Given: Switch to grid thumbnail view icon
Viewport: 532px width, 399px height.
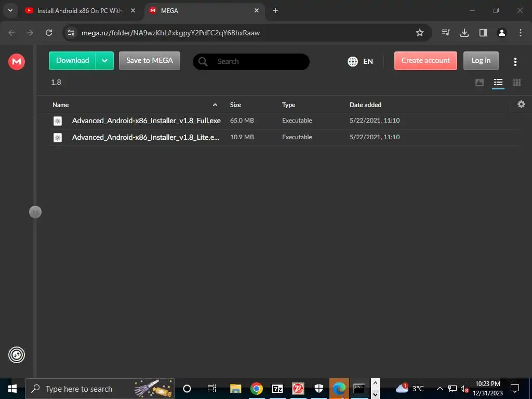Looking at the screenshot, I should click(x=517, y=83).
